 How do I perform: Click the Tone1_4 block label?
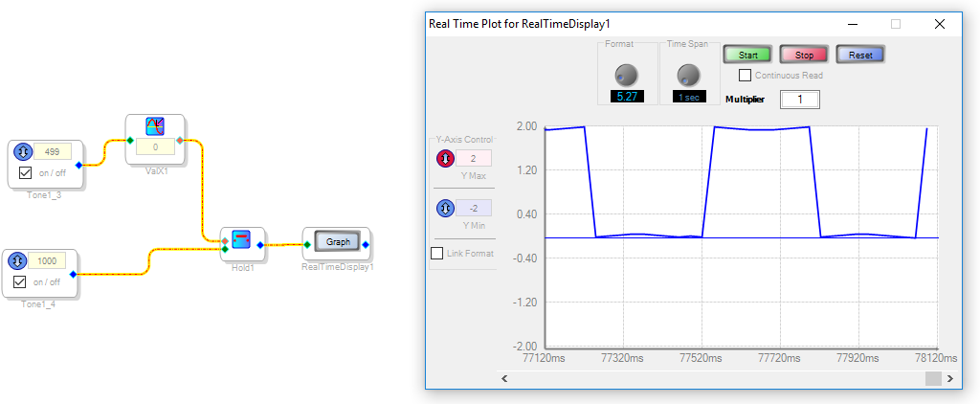point(38,304)
